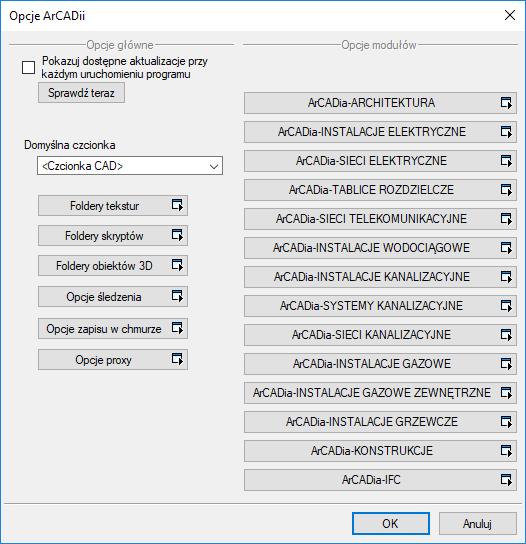Expand the Domyślna czcionka dropdown arrow
This screenshot has height=544, width=526.
pos(214,166)
